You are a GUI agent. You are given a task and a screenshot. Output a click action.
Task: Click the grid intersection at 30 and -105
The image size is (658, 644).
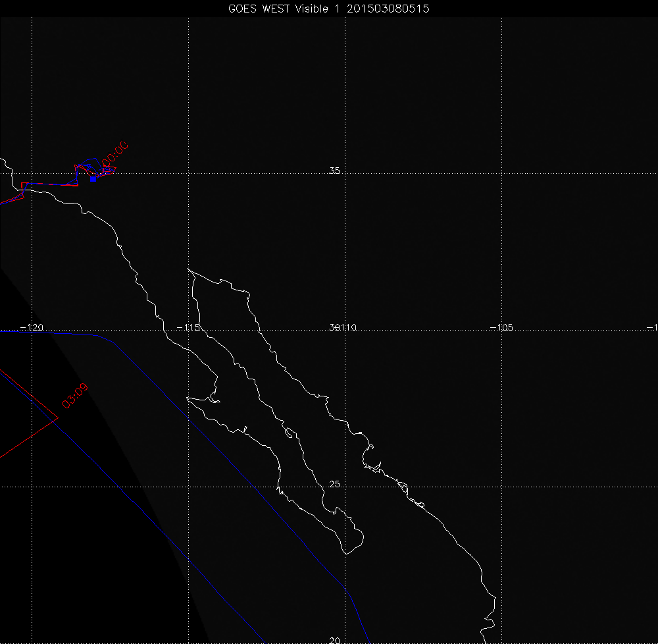pos(503,331)
